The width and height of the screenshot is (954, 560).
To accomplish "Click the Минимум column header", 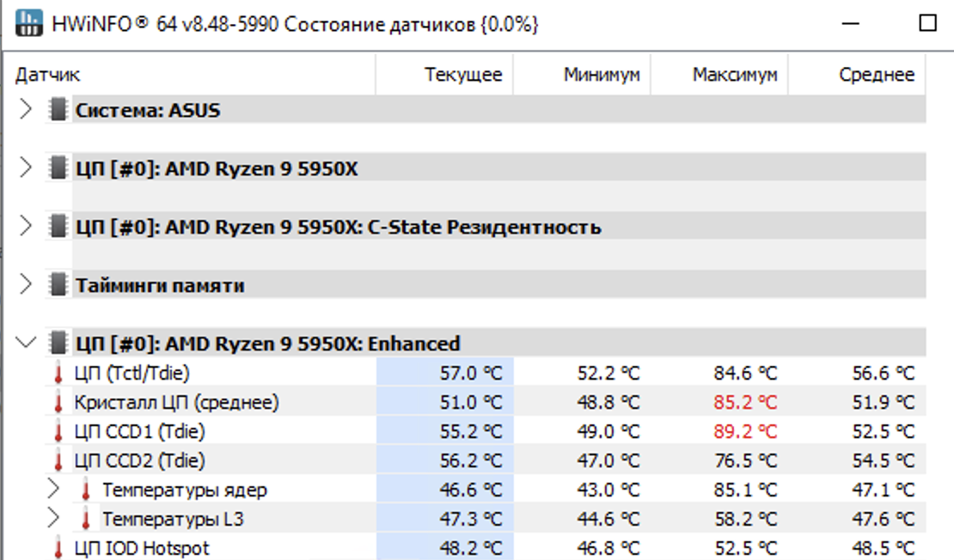I will 582,74.
